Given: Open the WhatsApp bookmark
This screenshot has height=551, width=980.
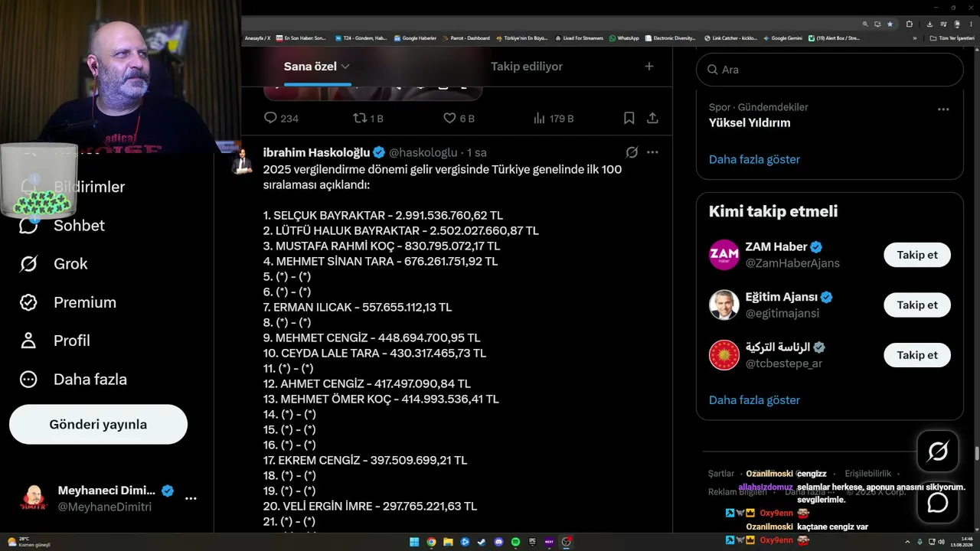Looking at the screenshot, I should (x=624, y=38).
